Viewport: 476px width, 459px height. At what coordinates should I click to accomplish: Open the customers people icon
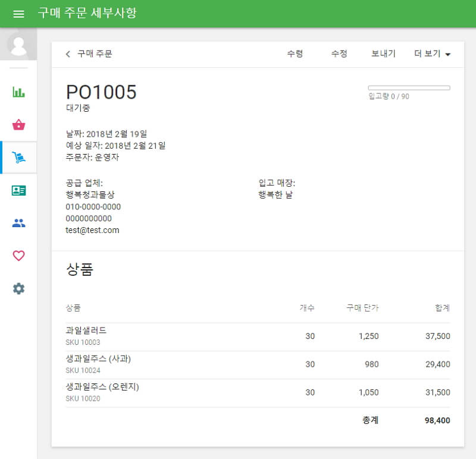tap(18, 223)
